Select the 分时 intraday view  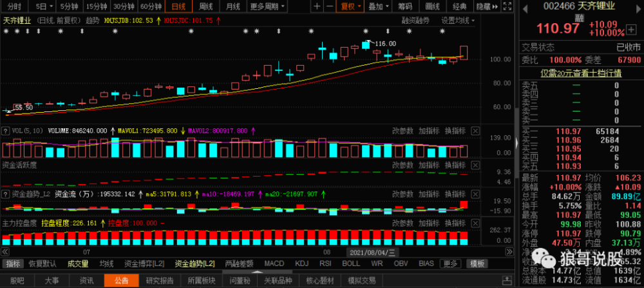(x=14, y=6)
